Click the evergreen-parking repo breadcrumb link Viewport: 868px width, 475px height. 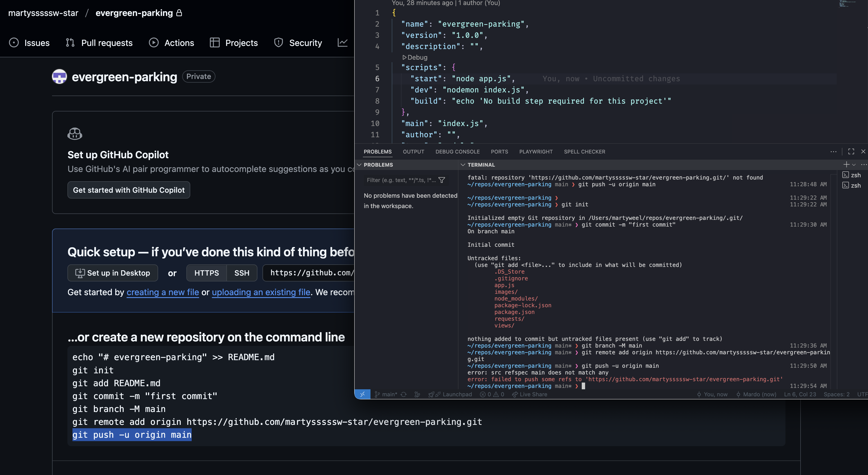(x=134, y=13)
